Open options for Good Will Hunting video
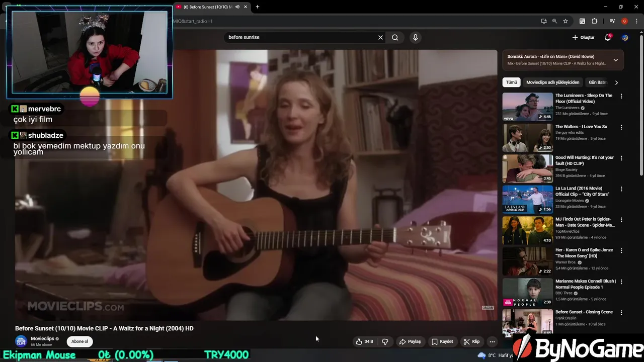The image size is (644, 362). coord(621,158)
